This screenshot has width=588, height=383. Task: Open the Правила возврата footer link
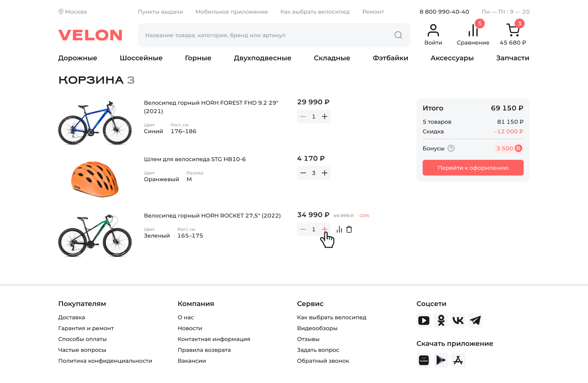[x=204, y=350]
